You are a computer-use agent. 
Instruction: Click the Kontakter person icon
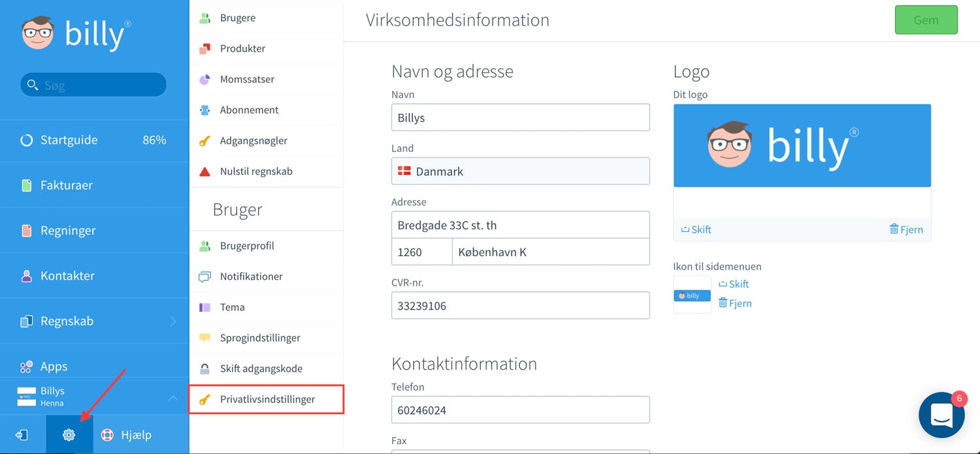[x=26, y=276]
